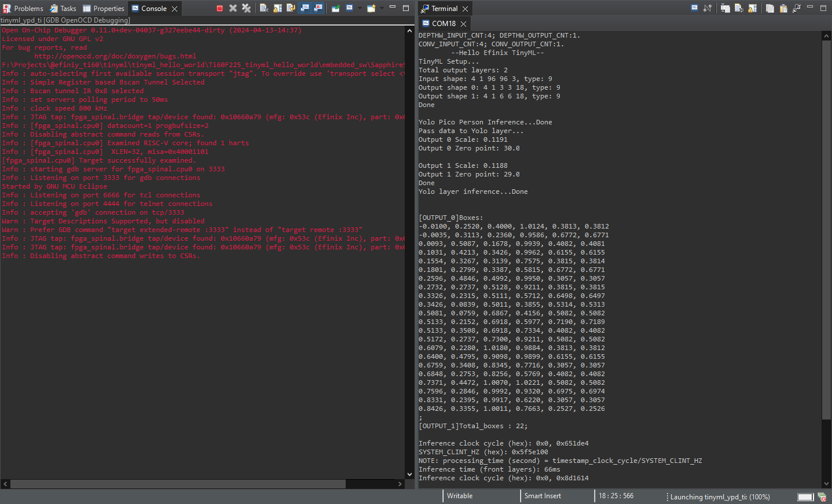Click 'Inference time (front layers): 66ms' line
This screenshot has width=832, height=504.
tap(489, 469)
